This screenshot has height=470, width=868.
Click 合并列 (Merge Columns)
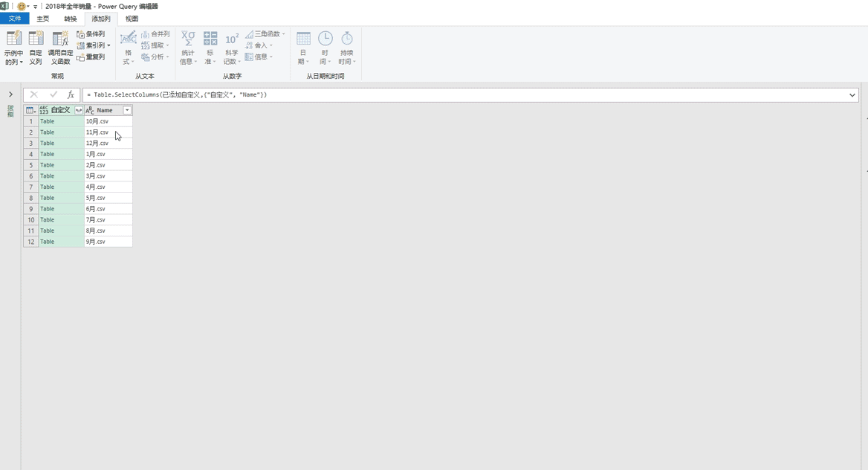point(155,33)
